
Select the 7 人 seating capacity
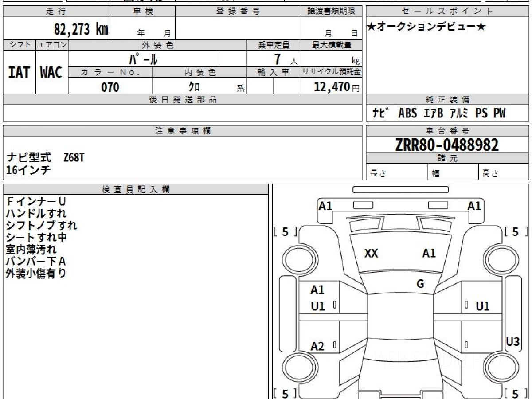pyautogui.click(x=286, y=59)
